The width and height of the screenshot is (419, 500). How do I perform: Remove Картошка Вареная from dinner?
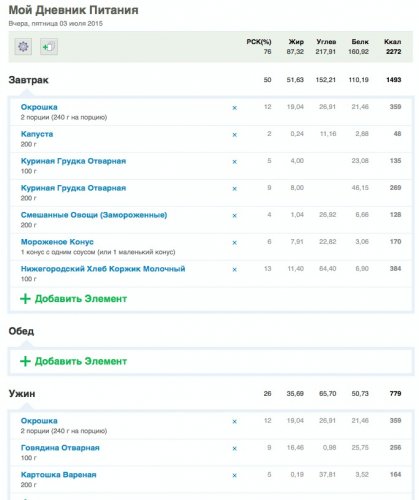click(235, 476)
